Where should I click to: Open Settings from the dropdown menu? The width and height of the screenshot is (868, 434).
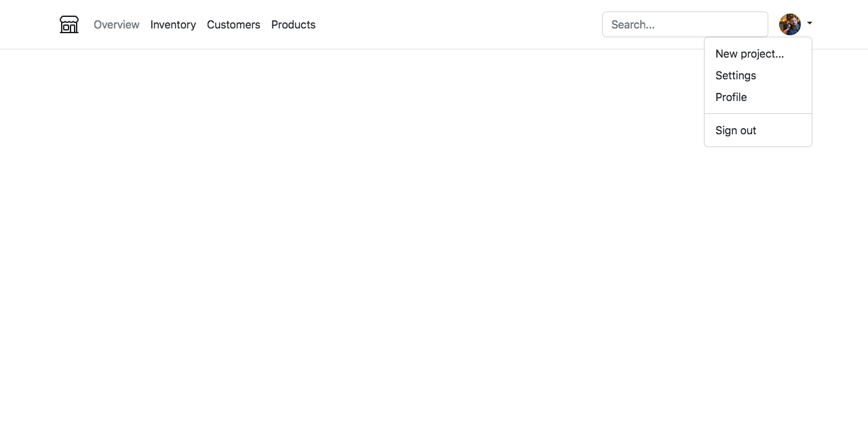point(758,75)
